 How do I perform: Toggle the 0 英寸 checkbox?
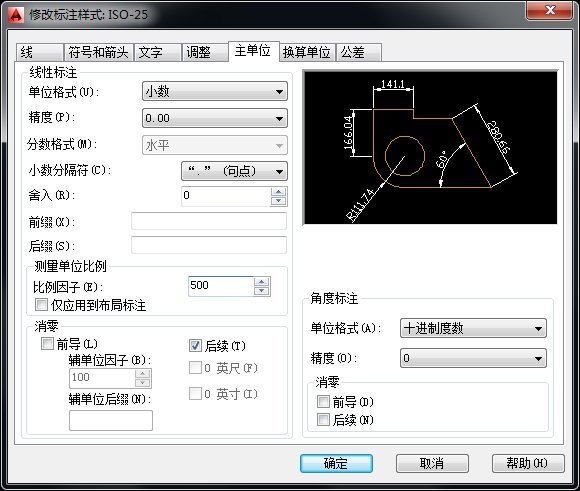(195, 393)
